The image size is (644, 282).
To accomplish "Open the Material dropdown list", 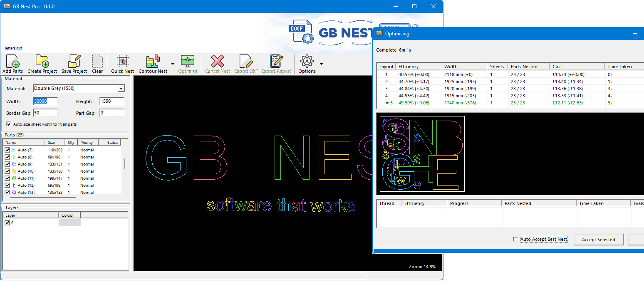I will tap(121, 89).
